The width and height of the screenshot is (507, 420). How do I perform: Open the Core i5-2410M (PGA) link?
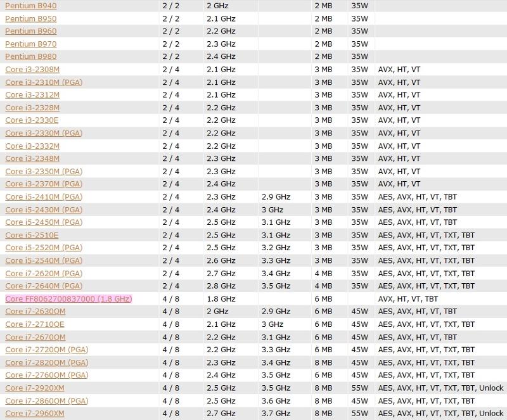tap(44, 196)
